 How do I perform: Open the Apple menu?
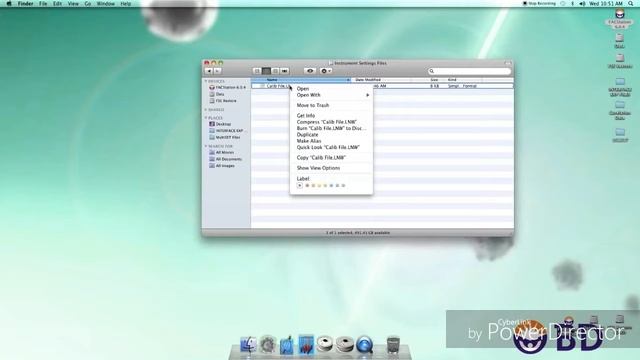(x=9, y=4)
